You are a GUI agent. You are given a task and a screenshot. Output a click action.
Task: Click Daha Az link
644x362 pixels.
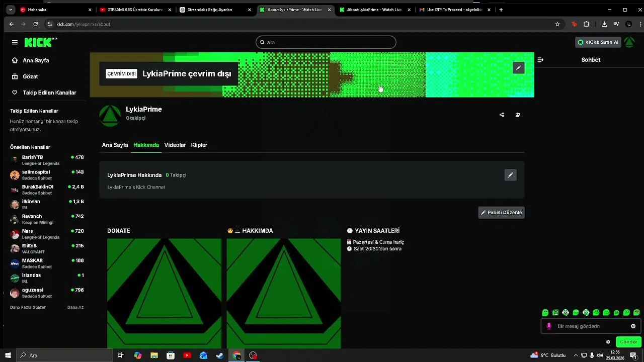click(x=75, y=307)
